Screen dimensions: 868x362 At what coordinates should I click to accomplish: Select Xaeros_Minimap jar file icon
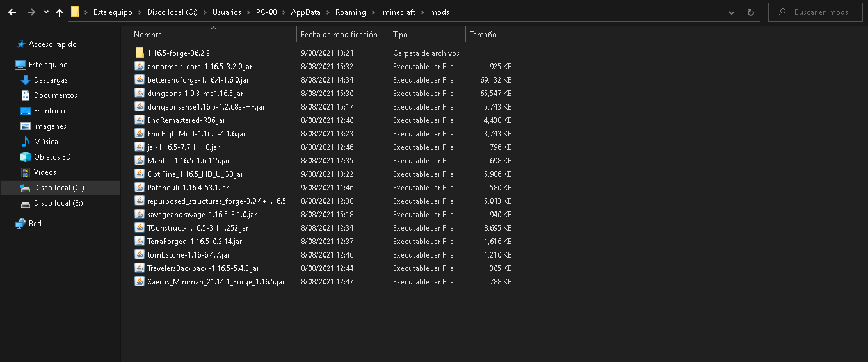[x=140, y=281]
